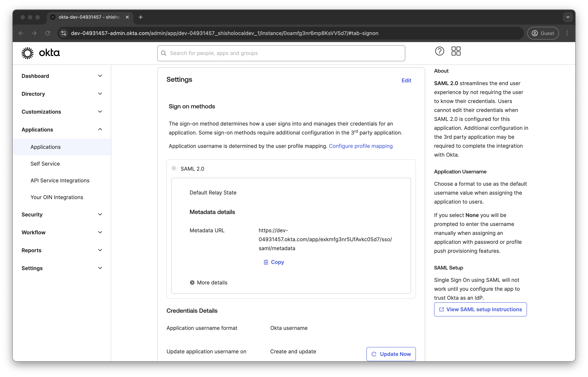Click the Okta username value
This screenshot has width=588, height=377.
coord(289,328)
